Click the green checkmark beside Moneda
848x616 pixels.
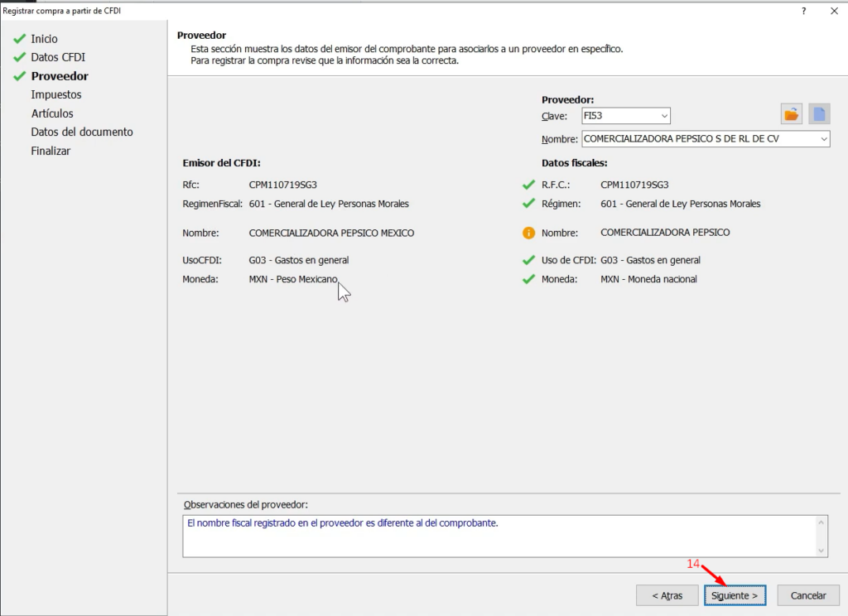coord(528,279)
